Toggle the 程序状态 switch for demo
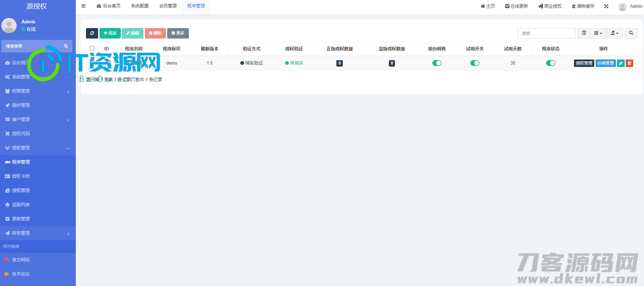 (x=551, y=63)
